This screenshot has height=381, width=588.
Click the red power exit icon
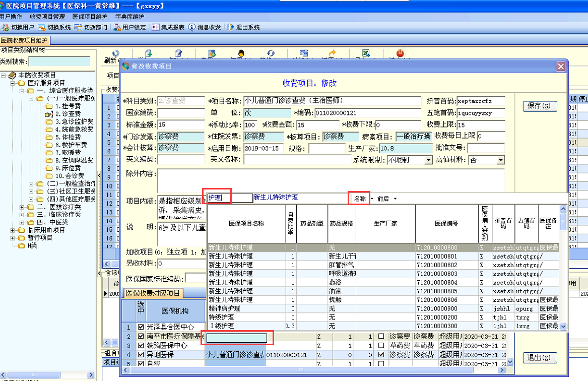pyautogui.click(x=400, y=53)
